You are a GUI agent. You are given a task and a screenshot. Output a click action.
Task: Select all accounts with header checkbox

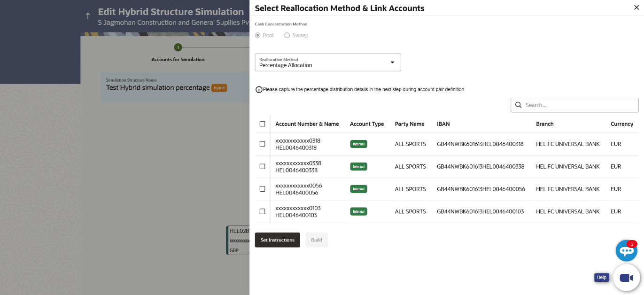pos(262,124)
